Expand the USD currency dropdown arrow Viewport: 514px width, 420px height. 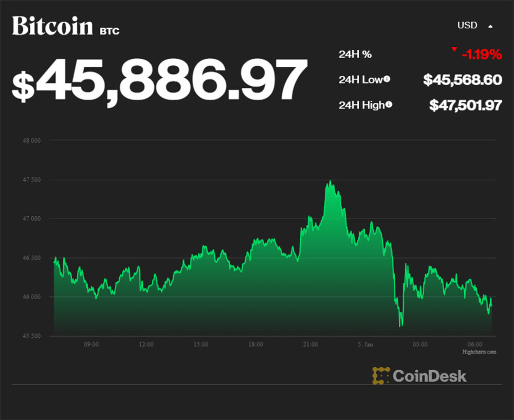(x=490, y=26)
